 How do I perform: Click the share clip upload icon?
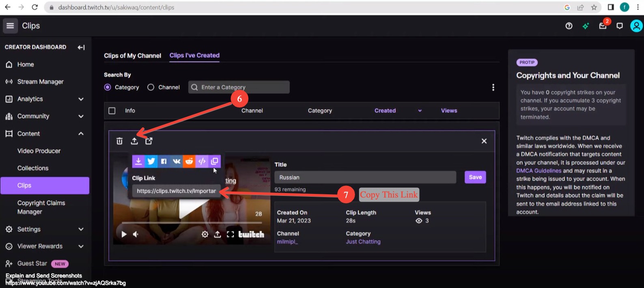(x=134, y=141)
